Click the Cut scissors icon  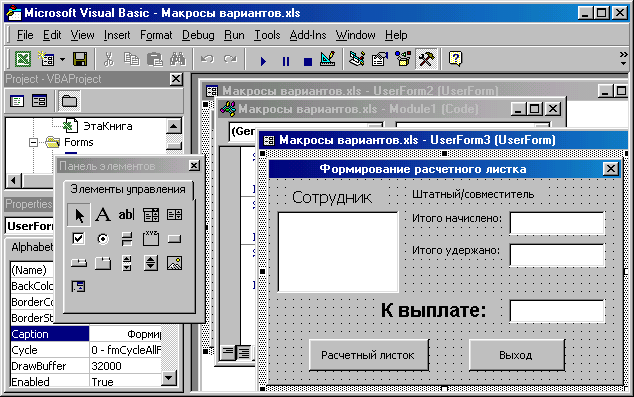[x=108, y=59]
